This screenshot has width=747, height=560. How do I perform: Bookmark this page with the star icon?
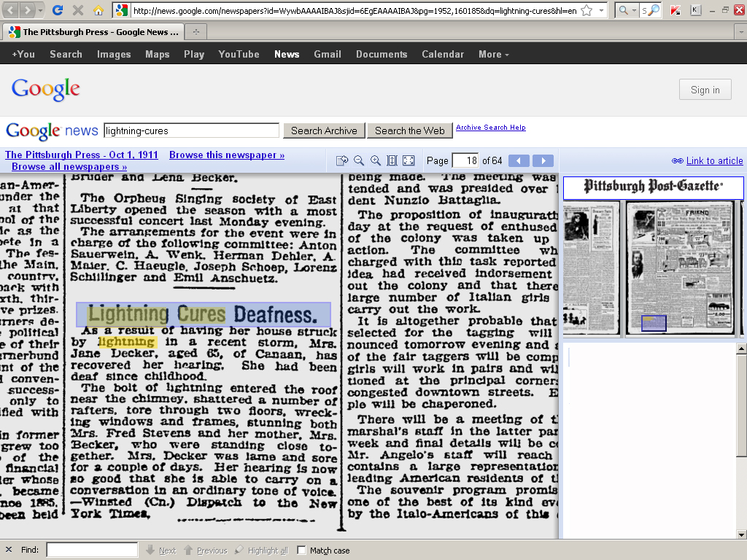[587, 10]
